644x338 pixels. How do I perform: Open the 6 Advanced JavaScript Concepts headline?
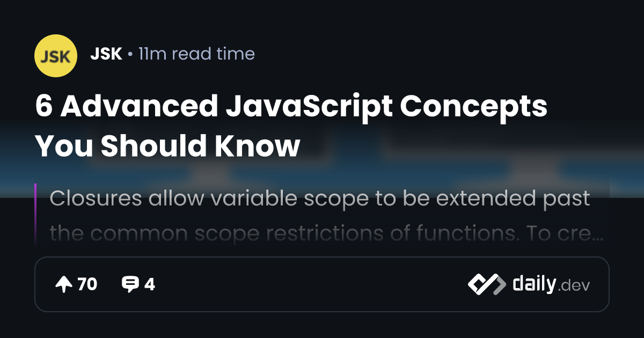pos(291,106)
